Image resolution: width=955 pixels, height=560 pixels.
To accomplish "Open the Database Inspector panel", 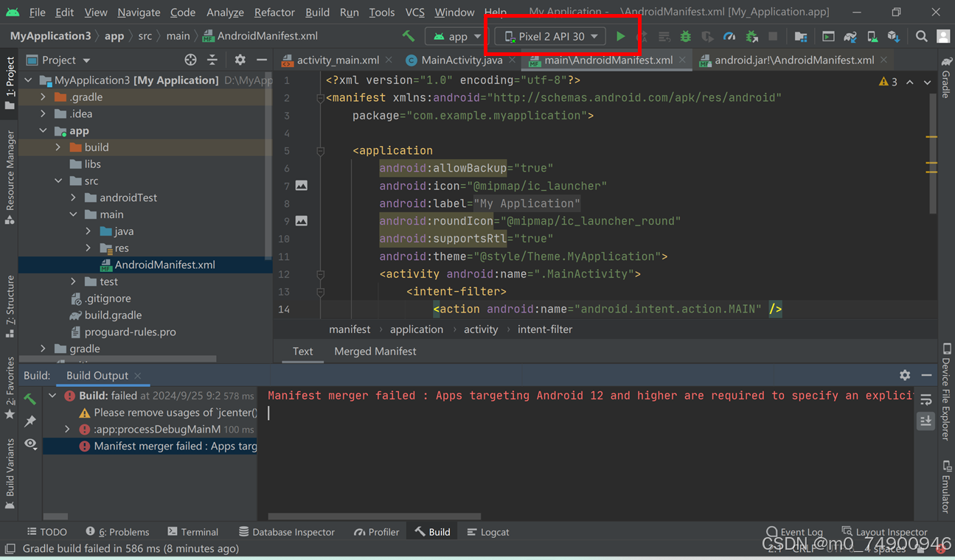I will 286,531.
